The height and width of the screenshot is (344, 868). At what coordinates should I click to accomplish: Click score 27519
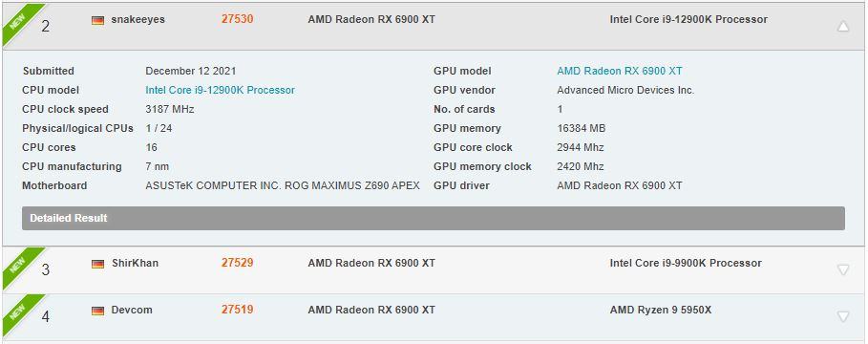[238, 311]
